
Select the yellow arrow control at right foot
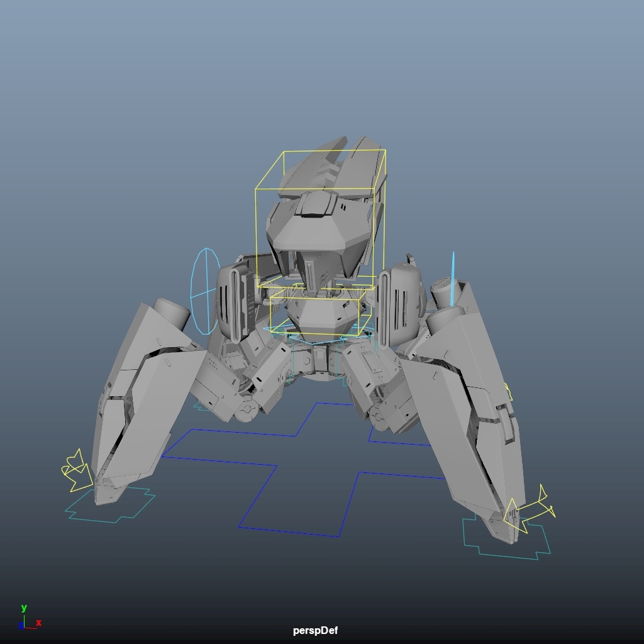pos(530,510)
